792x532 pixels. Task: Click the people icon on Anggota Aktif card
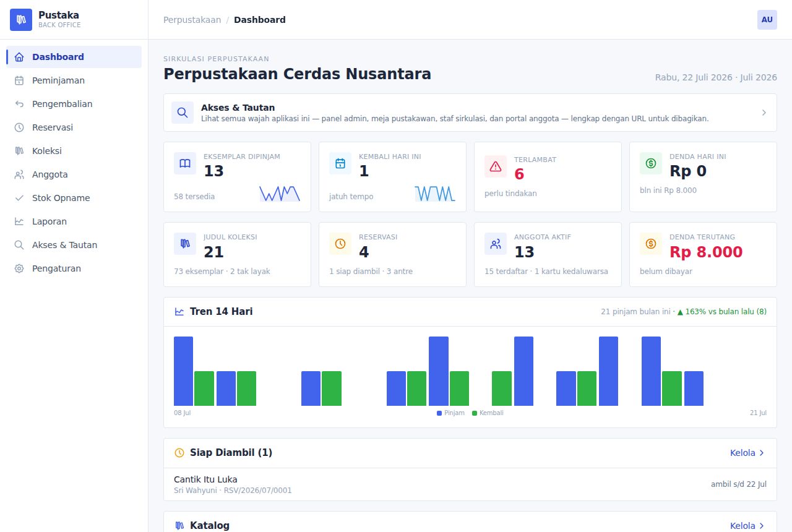(496, 244)
